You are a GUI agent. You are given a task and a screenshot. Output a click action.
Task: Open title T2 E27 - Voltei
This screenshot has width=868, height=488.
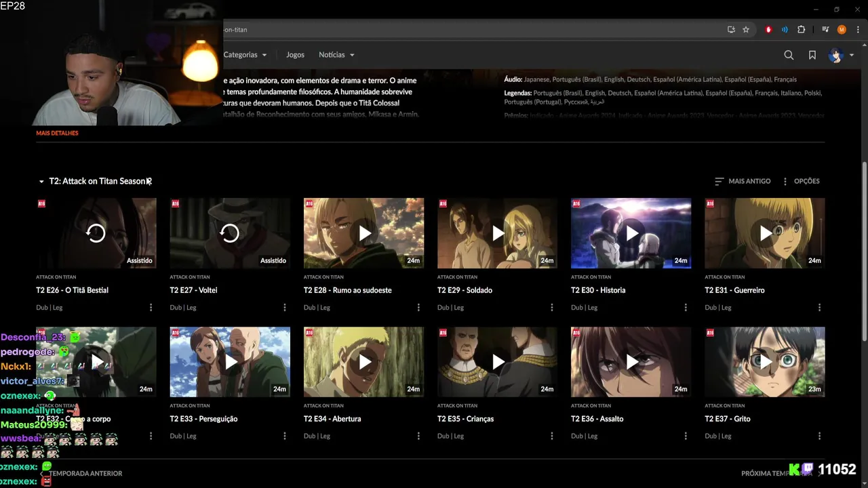point(193,290)
